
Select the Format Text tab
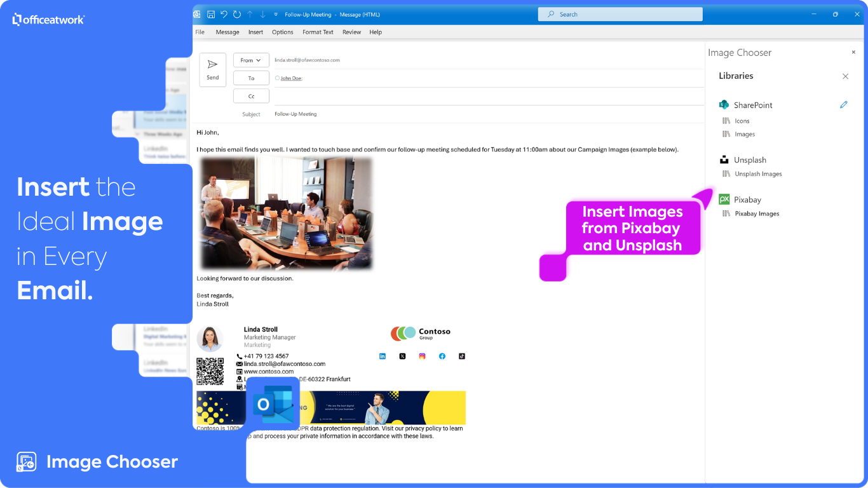[318, 32]
